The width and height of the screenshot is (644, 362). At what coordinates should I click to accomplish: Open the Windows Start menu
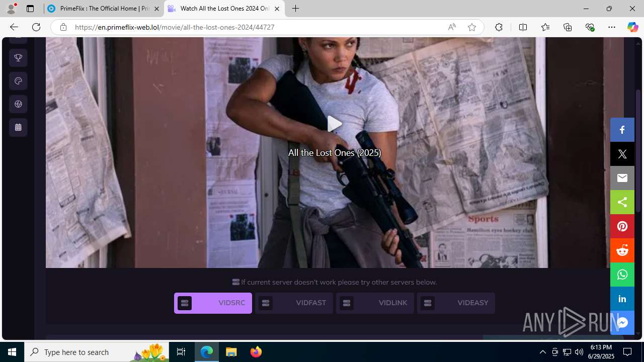click(12, 352)
